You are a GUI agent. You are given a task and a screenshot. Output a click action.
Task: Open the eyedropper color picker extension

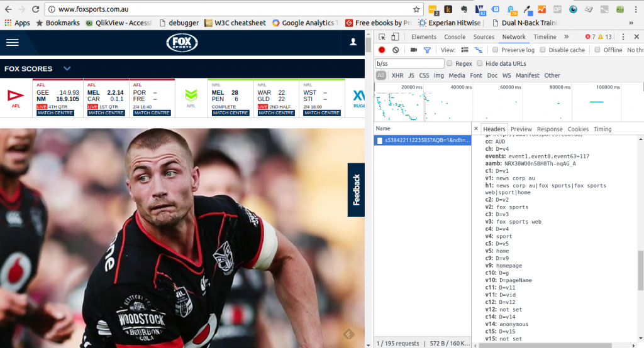(527, 9)
